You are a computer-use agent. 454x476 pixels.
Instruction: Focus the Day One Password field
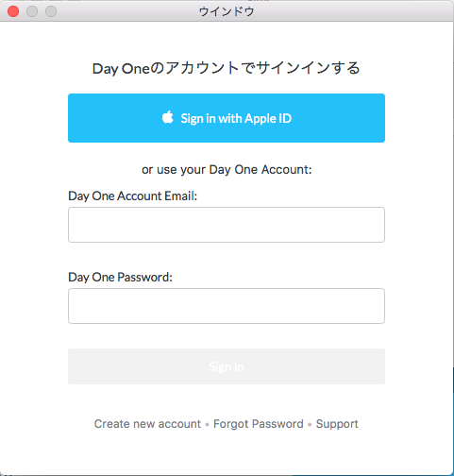click(227, 306)
